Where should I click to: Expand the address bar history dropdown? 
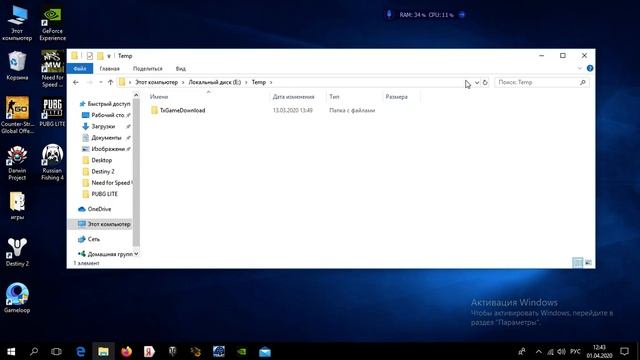point(476,82)
